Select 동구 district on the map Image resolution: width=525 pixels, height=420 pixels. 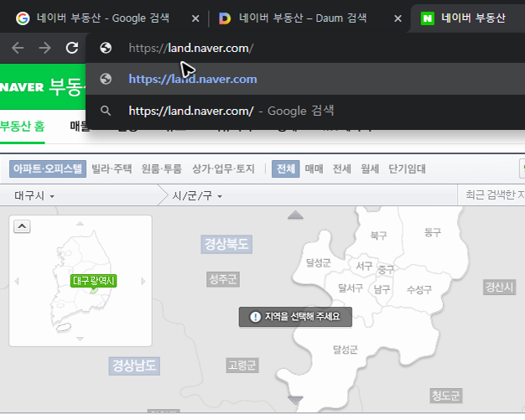[x=433, y=232]
